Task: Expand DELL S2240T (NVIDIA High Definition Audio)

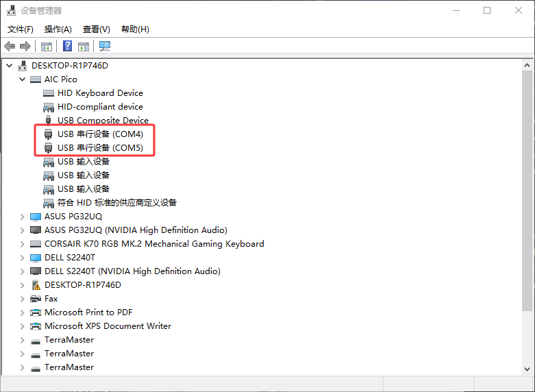Action: [22, 271]
